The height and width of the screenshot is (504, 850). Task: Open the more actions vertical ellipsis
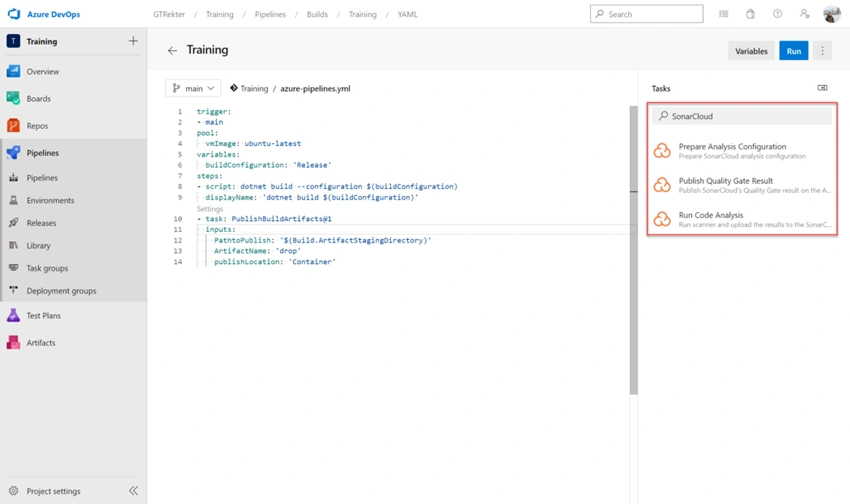(x=822, y=50)
